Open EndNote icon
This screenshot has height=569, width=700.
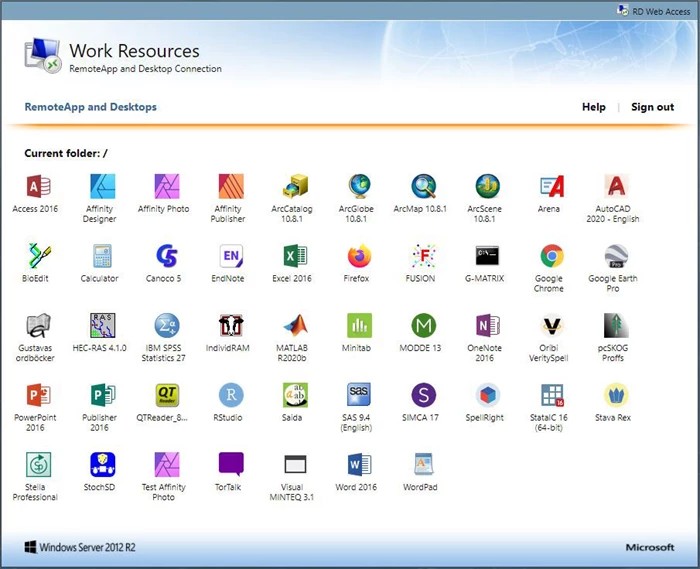[x=231, y=256]
